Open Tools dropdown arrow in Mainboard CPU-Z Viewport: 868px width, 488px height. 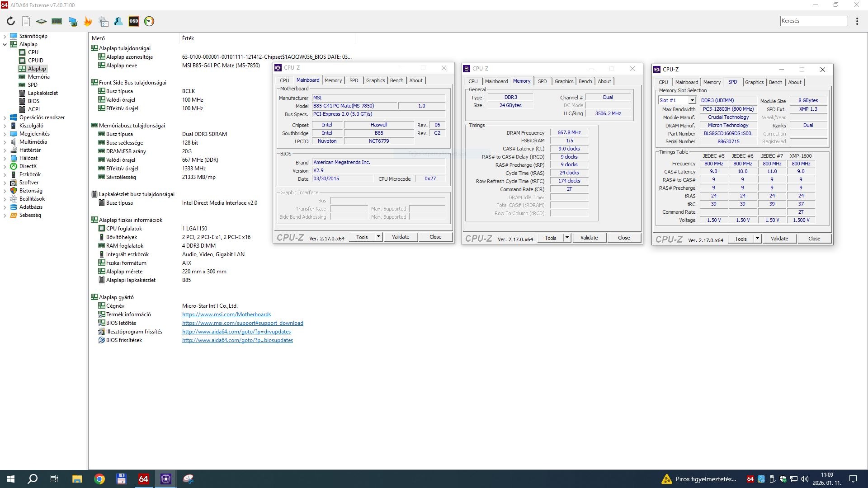point(378,237)
